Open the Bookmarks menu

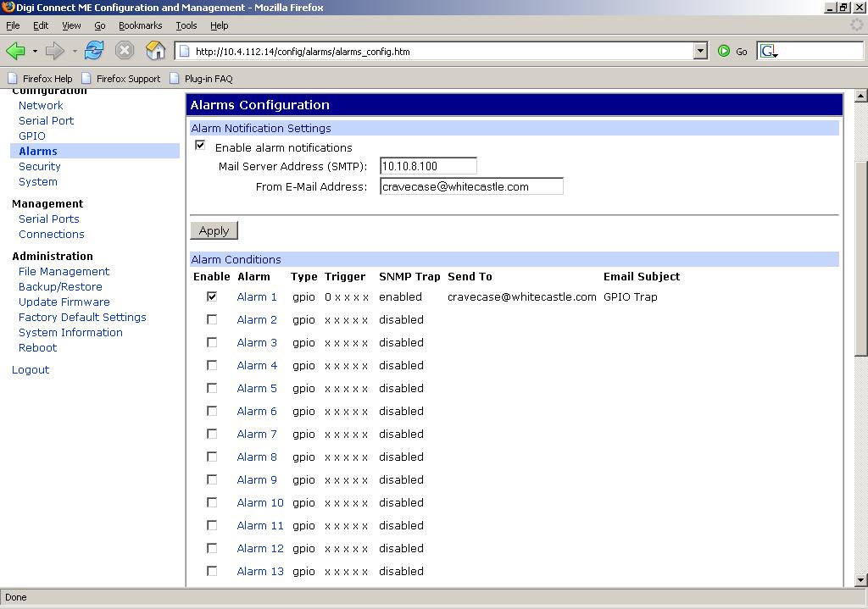pos(140,25)
